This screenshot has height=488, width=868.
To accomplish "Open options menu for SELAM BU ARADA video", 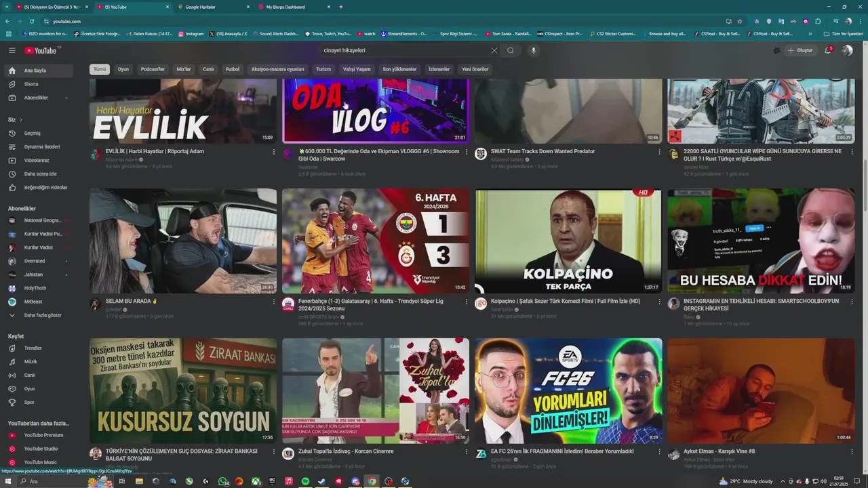I will [274, 302].
